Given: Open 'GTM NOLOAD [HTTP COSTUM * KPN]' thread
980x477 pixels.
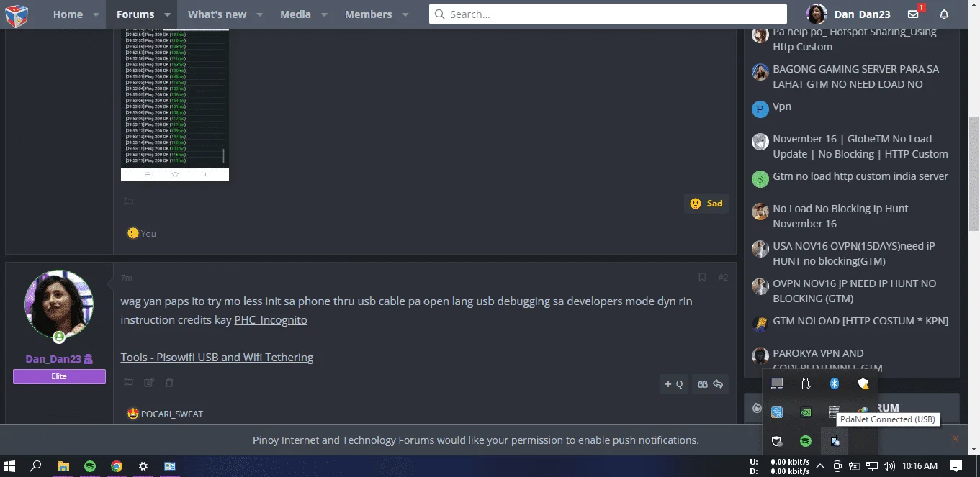Looking at the screenshot, I should [x=860, y=321].
